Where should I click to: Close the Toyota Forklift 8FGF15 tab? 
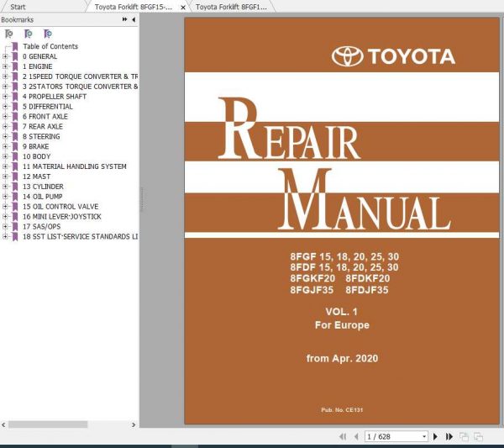point(183,8)
